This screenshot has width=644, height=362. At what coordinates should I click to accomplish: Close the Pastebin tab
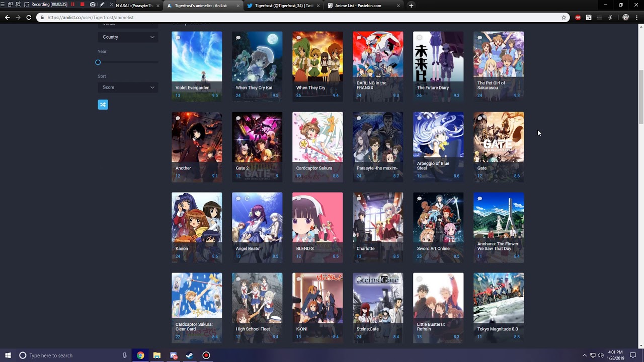[x=398, y=6]
